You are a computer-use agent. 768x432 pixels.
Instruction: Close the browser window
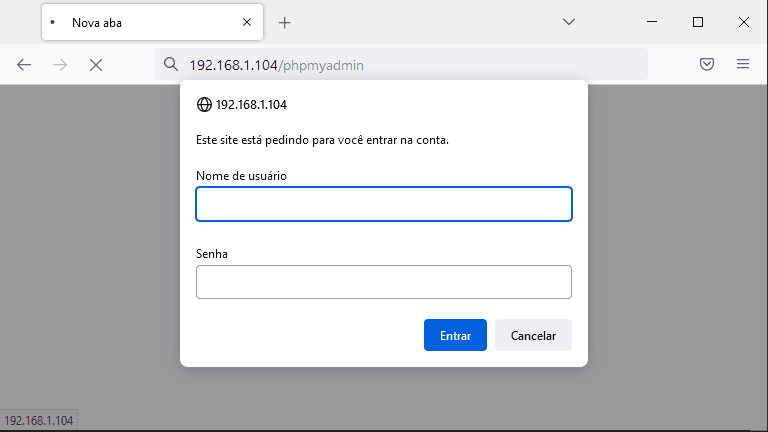[744, 22]
